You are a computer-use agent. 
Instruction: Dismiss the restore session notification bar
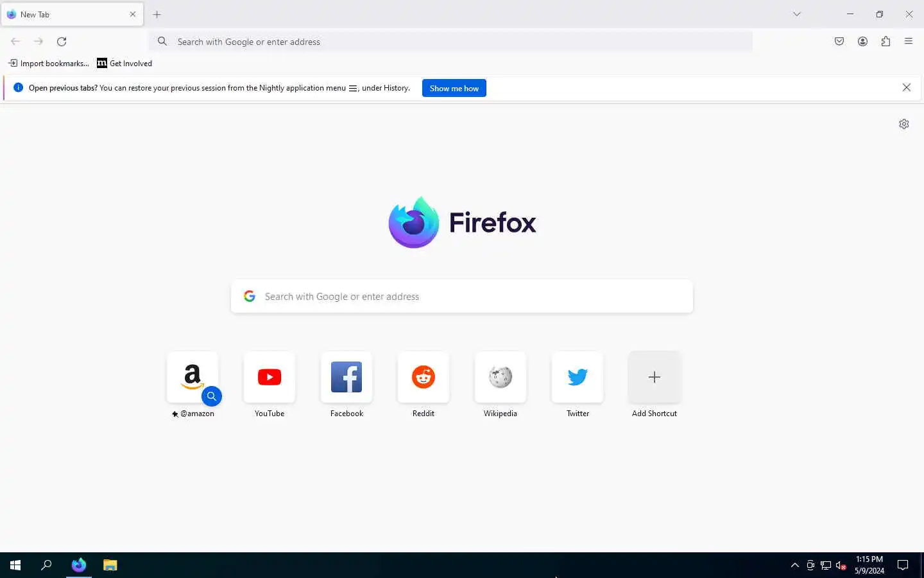(907, 87)
